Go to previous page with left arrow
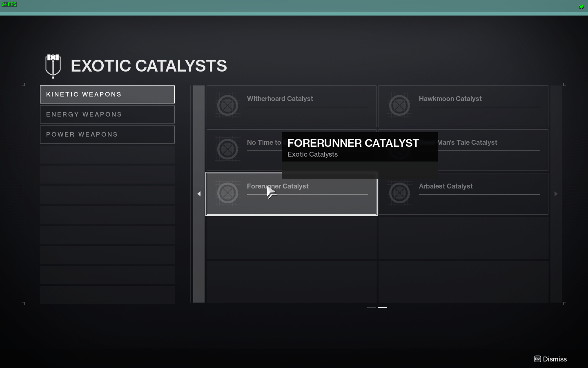This screenshot has width=588, height=368. pyautogui.click(x=199, y=194)
